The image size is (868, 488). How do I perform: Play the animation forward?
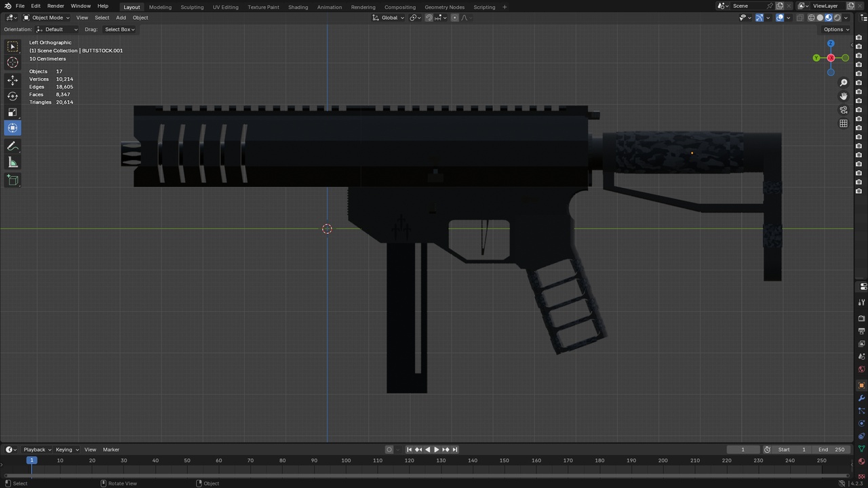(436, 449)
